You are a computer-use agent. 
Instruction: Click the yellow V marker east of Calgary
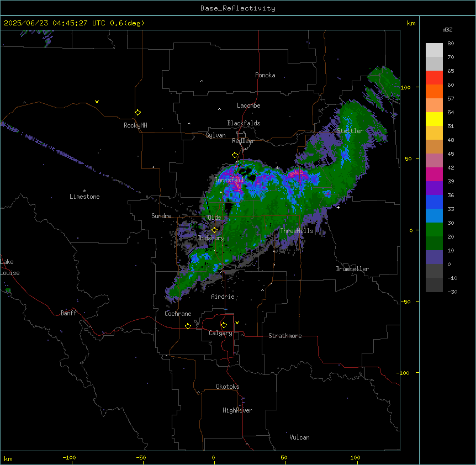click(237, 323)
